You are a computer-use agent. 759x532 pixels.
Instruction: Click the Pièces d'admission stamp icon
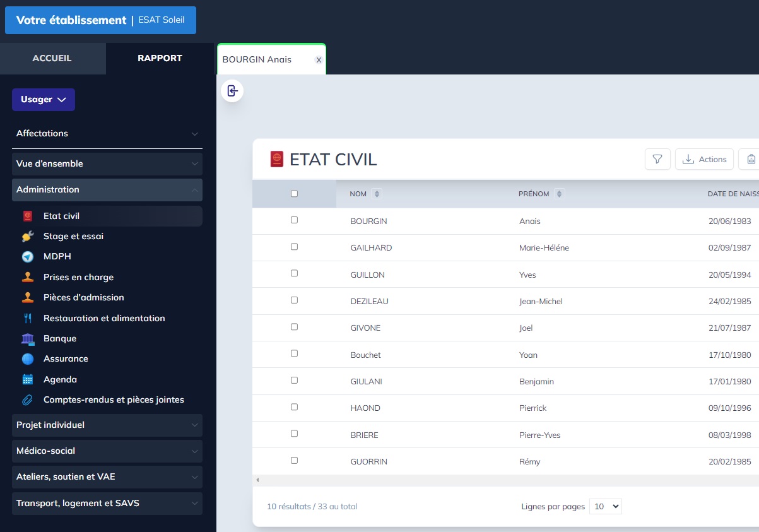click(27, 297)
